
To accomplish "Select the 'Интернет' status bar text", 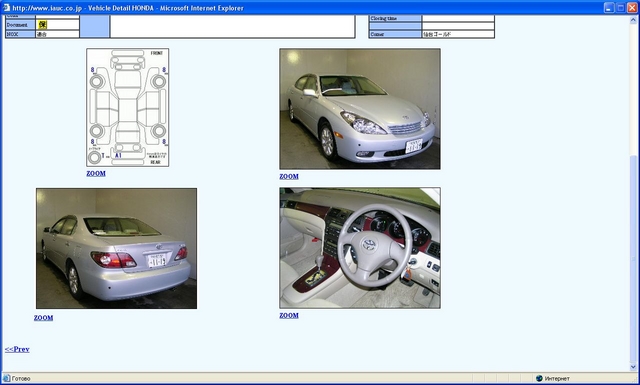I will (x=557, y=378).
